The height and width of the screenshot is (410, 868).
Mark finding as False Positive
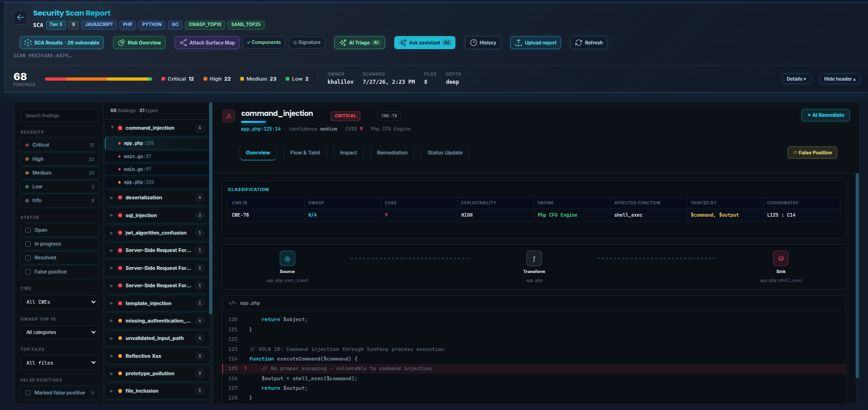click(x=812, y=153)
